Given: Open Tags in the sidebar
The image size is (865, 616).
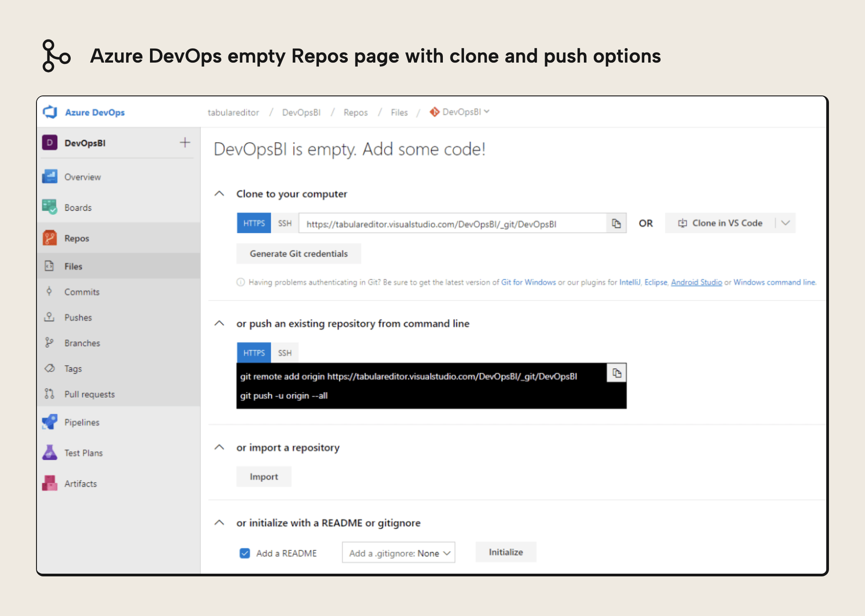Looking at the screenshot, I should click(119, 369).
